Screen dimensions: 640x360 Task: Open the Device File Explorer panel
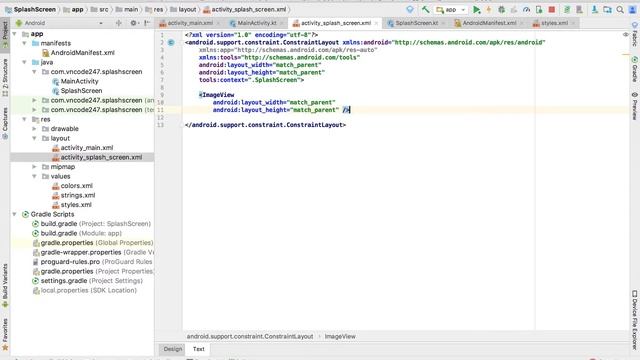point(635,319)
